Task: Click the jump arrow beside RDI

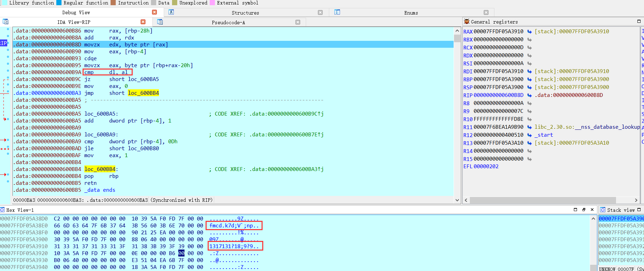Action: click(529, 71)
